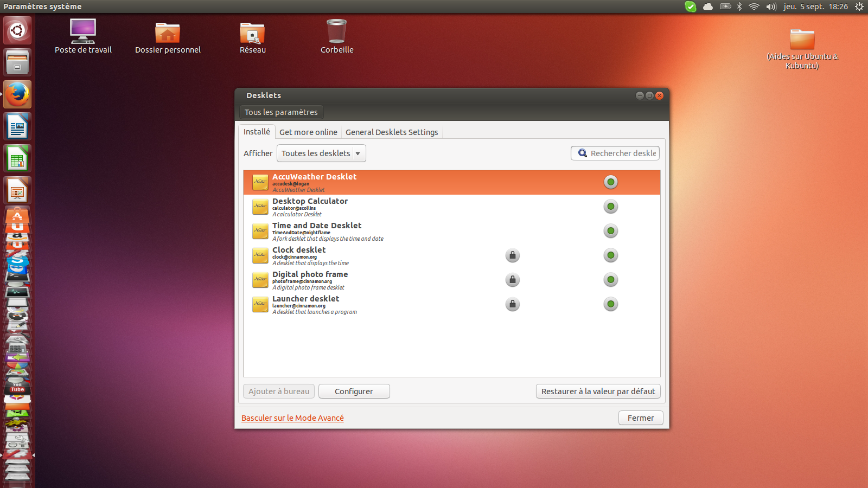Select the Launcher desklet title text

point(305,299)
